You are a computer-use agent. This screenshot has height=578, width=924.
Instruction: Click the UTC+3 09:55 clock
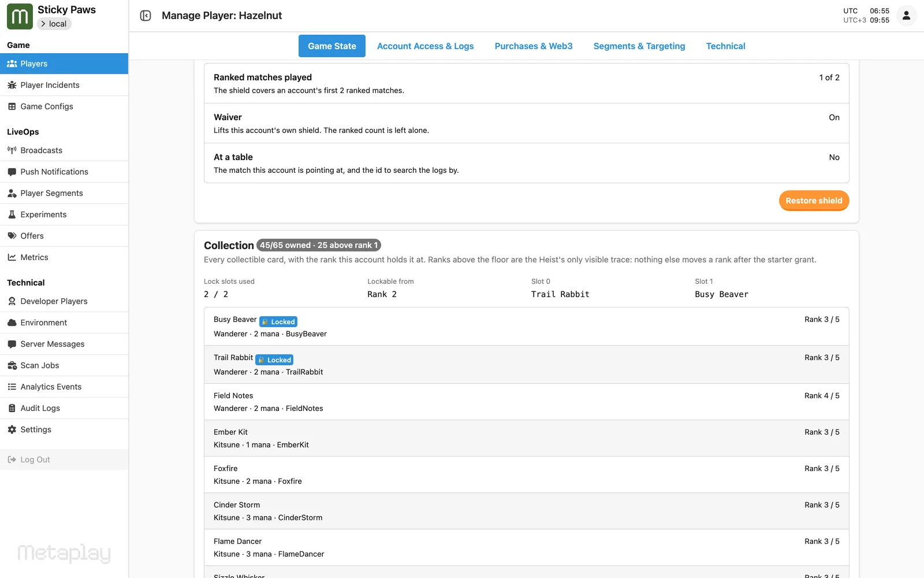[x=866, y=20]
